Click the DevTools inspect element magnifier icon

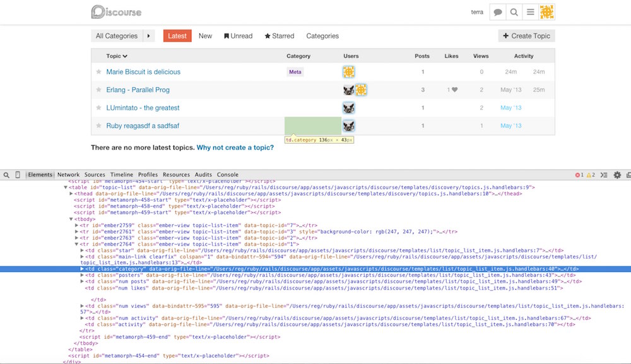point(6,175)
